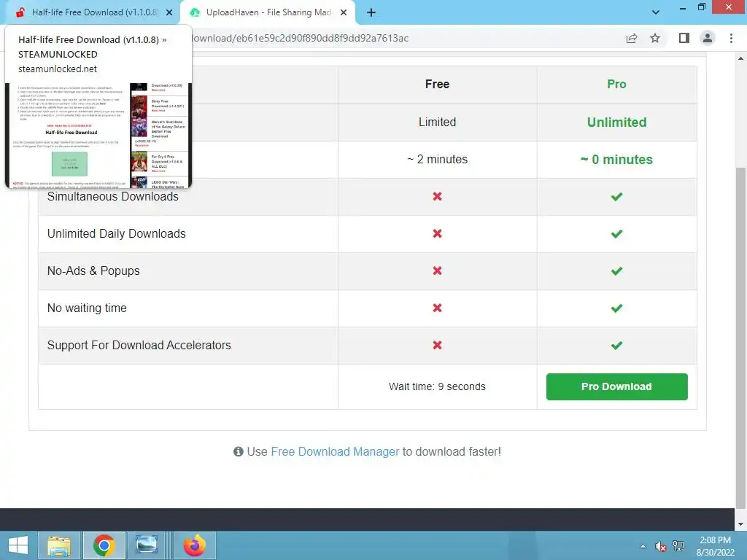Open the Chrome profile avatar menu
The width and height of the screenshot is (747, 560).
click(708, 38)
